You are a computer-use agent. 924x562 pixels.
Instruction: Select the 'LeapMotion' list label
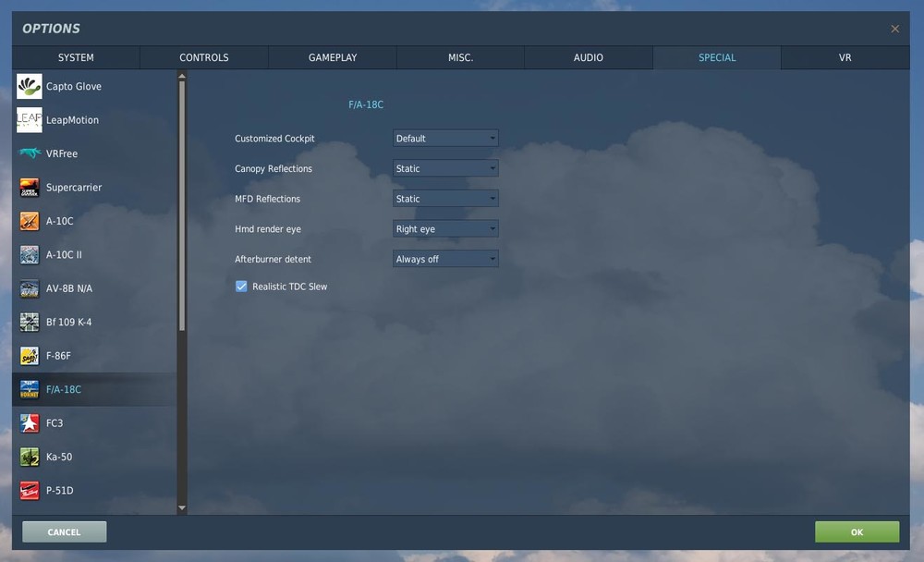point(72,120)
